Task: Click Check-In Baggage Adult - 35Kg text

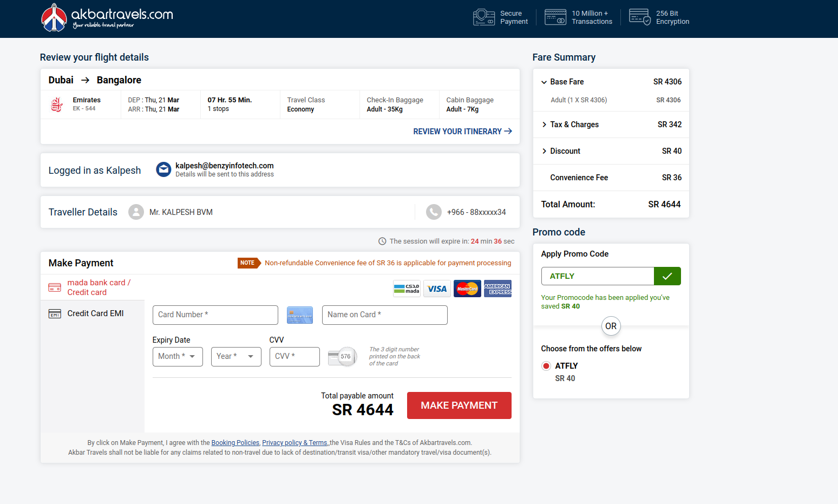Action: click(395, 104)
